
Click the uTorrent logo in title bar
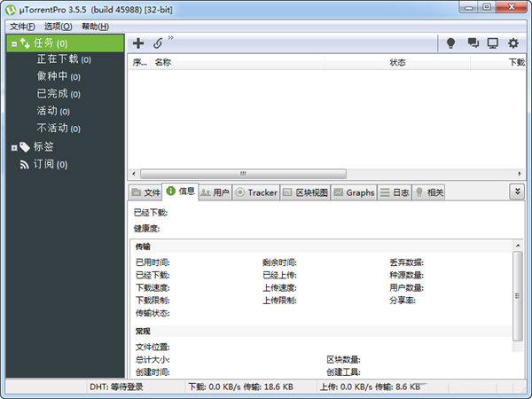(x=11, y=10)
